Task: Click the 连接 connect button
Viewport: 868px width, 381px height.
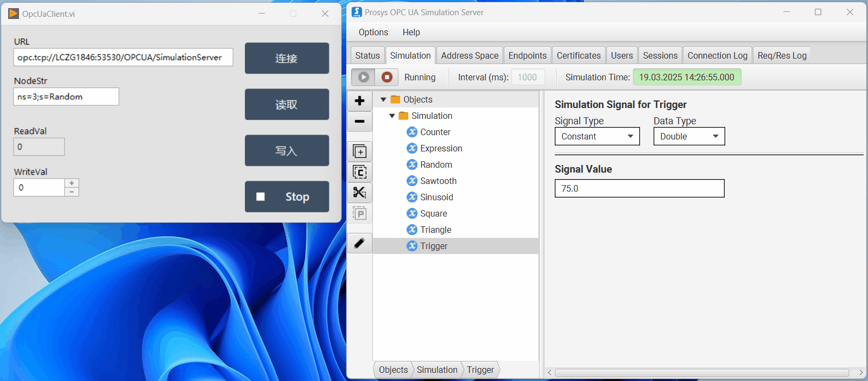Action: click(287, 58)
